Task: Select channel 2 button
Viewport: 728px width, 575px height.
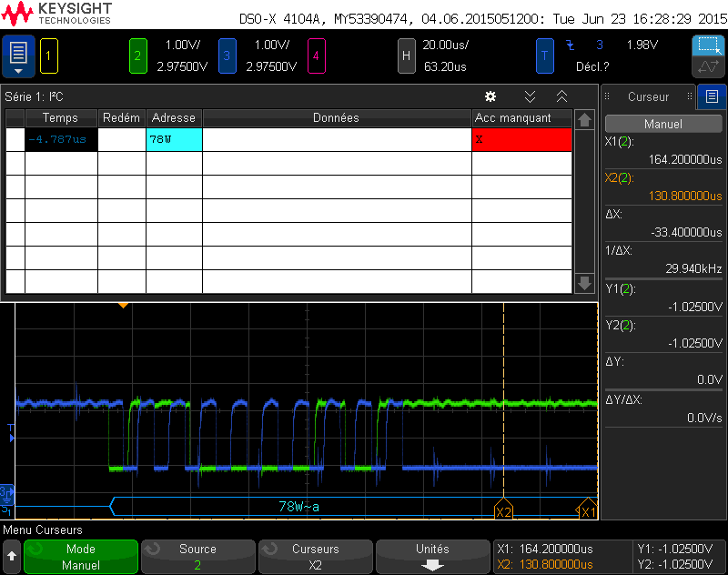Action: click(x=138, y=55)
